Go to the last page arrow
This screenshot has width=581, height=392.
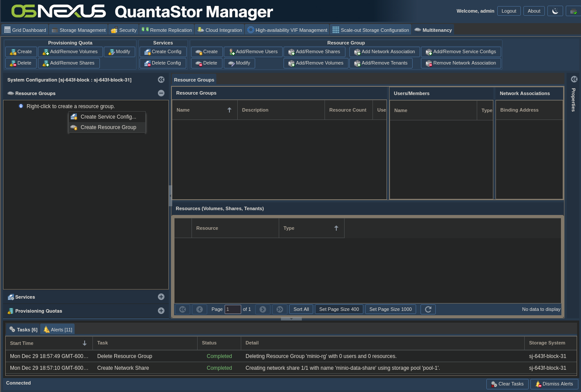coord(280,309)
